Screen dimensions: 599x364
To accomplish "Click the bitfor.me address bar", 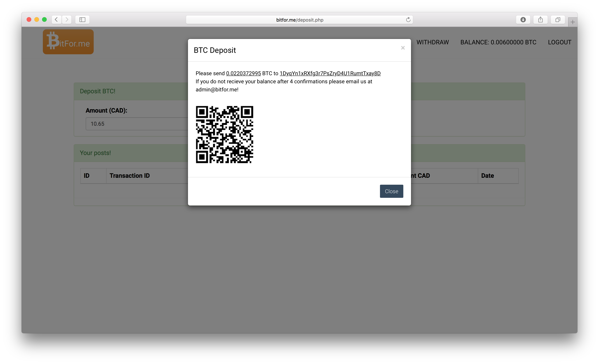I will (x=299, y=20).
